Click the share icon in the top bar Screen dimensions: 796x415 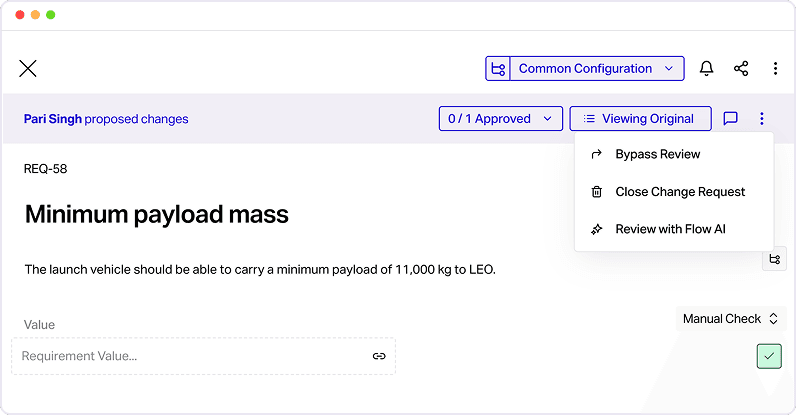click(x=741, y=69)
